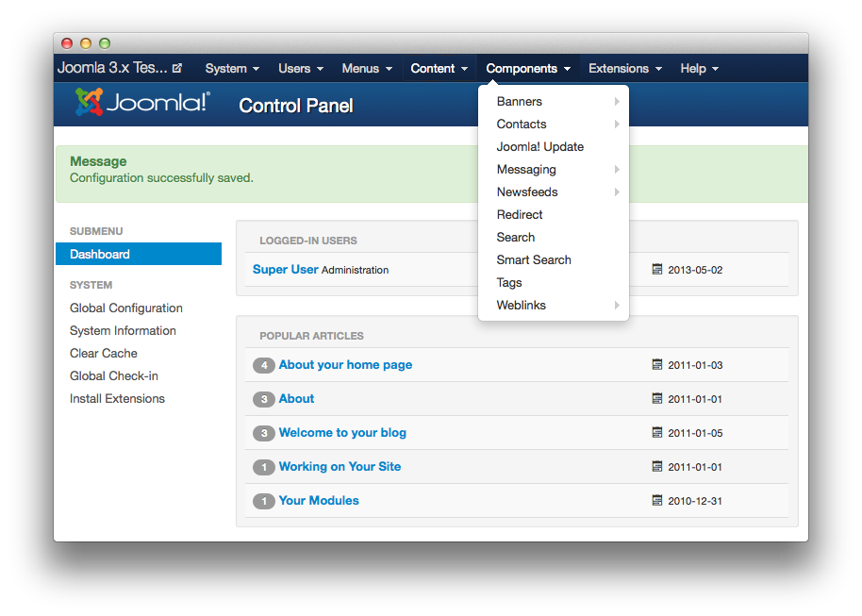Open Global Configuration from sidebar

click(126, 308)
